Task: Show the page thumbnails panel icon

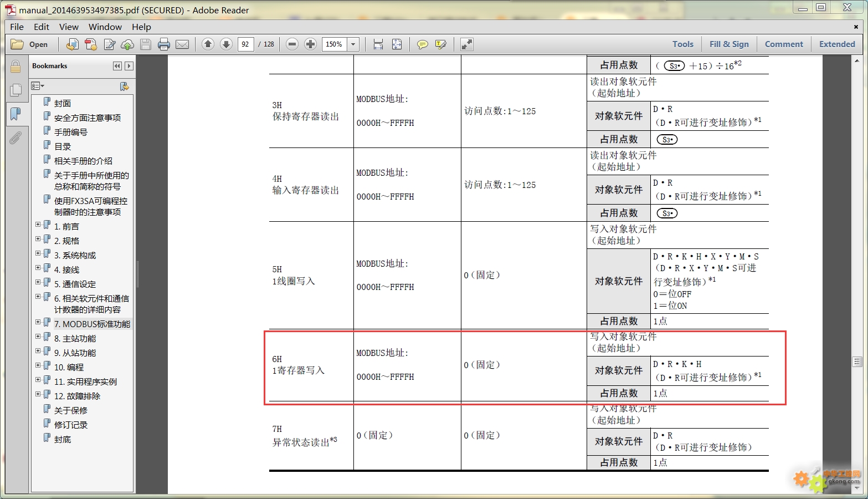Action: point(16,90)
